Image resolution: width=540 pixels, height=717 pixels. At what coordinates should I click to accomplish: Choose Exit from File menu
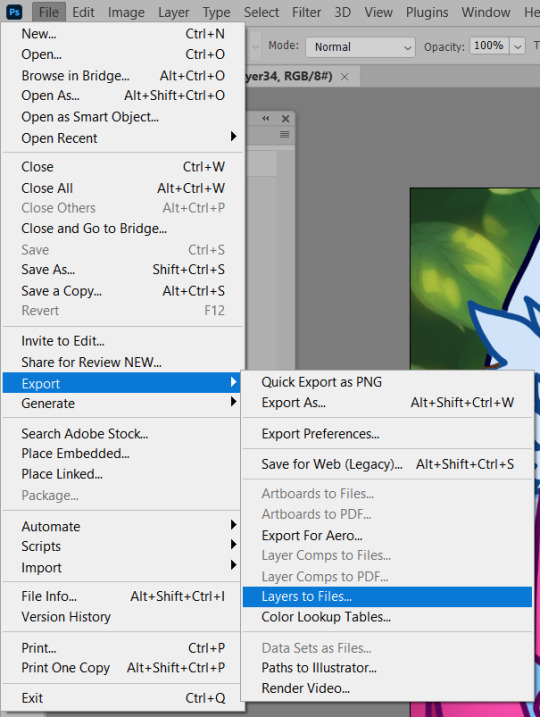coord(123,698)
